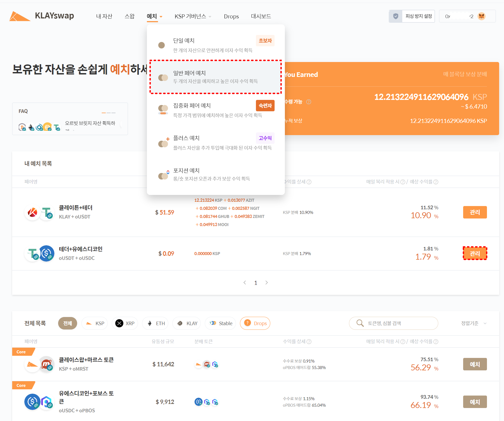Click the KSP+oMRST pair token icon
Image resolution: width=504 pixels, height=421 pixels.
[x=39, y=364]
